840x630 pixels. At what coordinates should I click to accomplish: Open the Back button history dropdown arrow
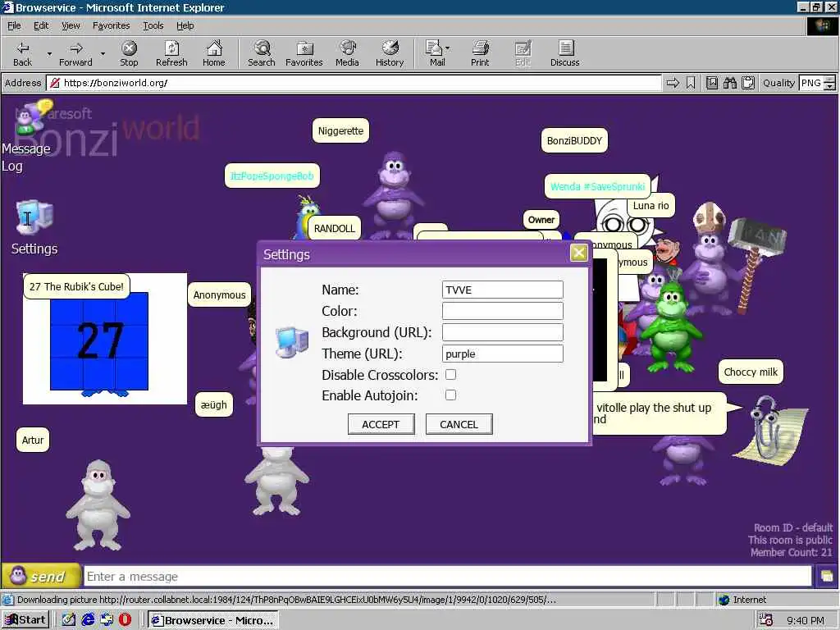(x=49, y=53)
